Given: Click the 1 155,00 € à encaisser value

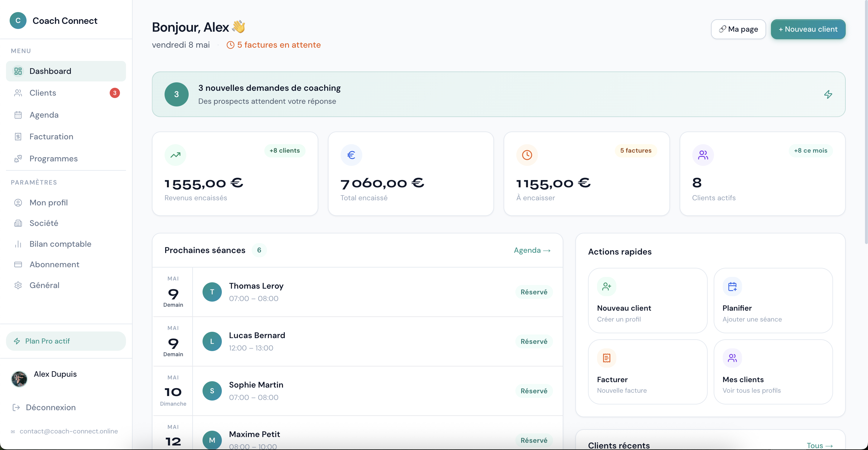Looking at the screenshot, I should pos(553,183).
